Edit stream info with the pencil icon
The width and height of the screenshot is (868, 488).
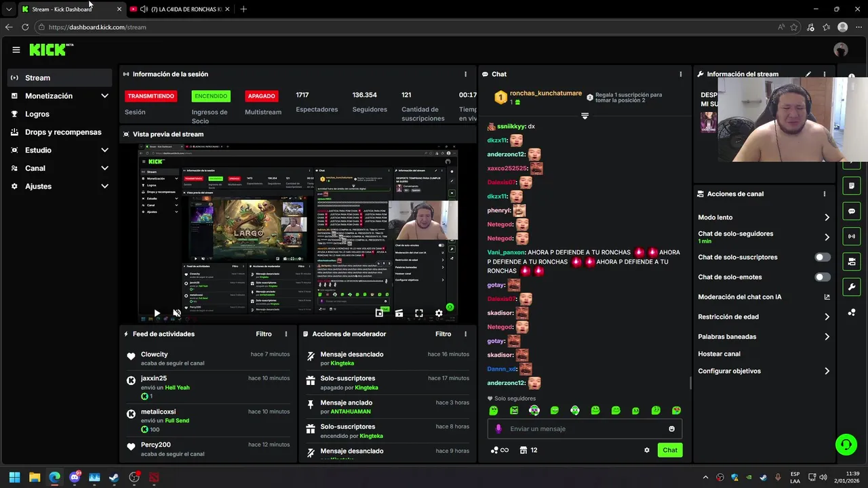coord(808,74)
